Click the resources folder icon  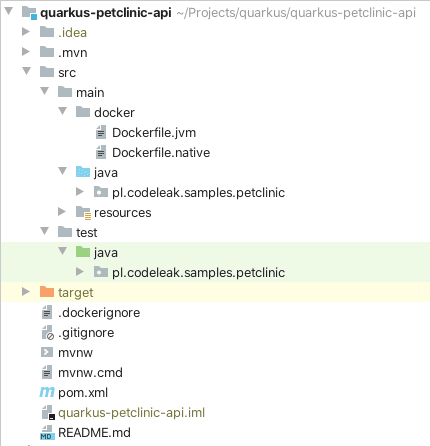[x=83, y=213]
